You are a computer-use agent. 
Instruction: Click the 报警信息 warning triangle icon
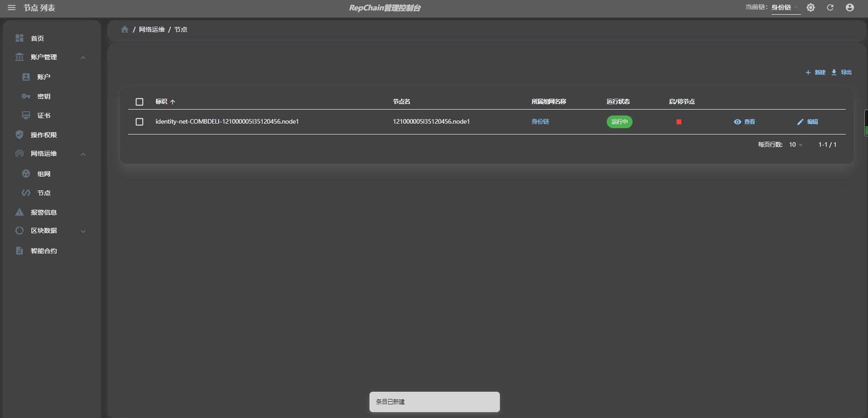[x=19, y=212]
